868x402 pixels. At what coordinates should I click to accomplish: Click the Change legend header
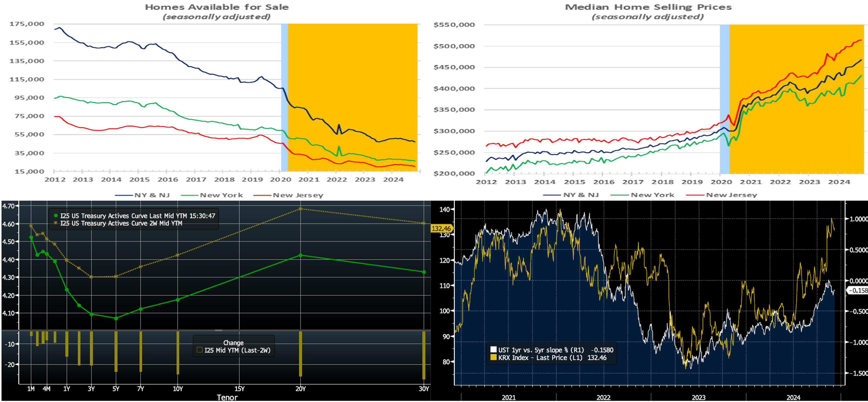(233, 343)
